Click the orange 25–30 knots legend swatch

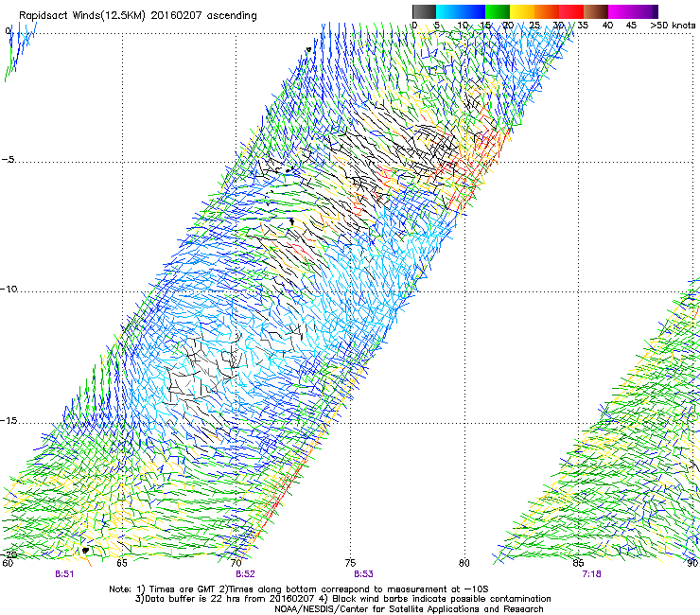click(x=547, y=11)
